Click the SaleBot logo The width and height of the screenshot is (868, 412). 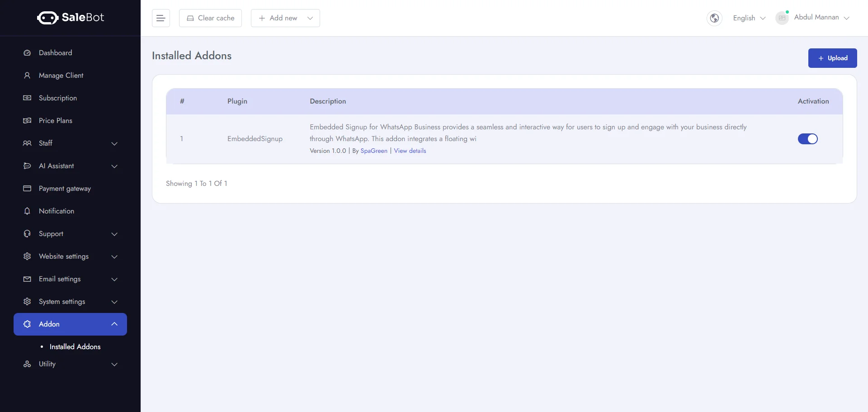[71, 18]
